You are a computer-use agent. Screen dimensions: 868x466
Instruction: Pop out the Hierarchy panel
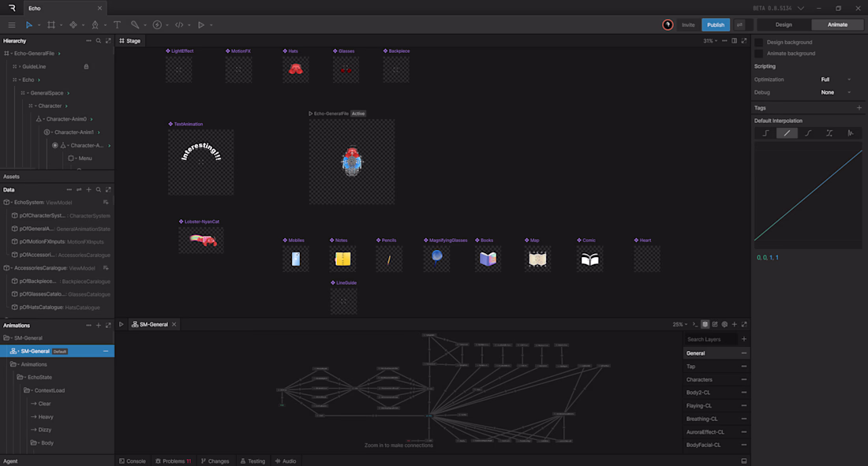tap(109, 41)
